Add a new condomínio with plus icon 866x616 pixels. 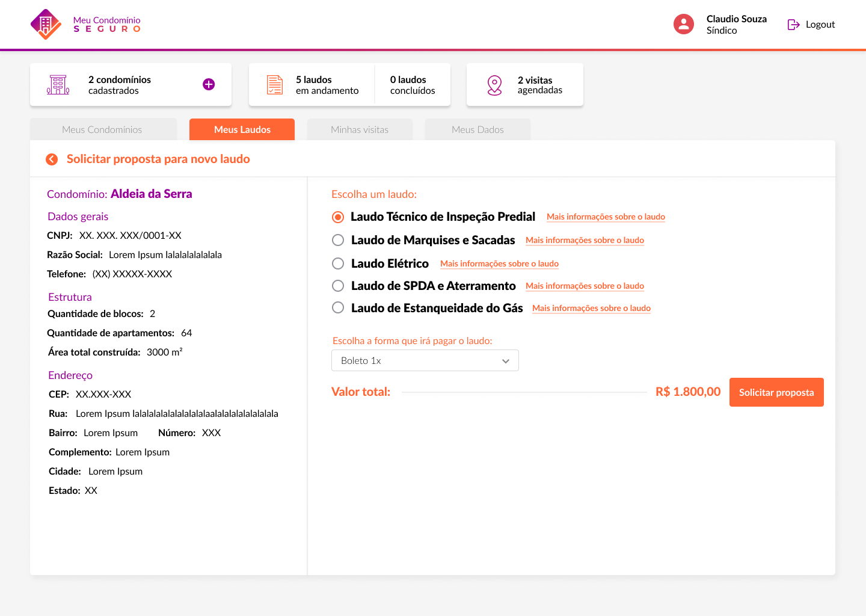(209, 84)
